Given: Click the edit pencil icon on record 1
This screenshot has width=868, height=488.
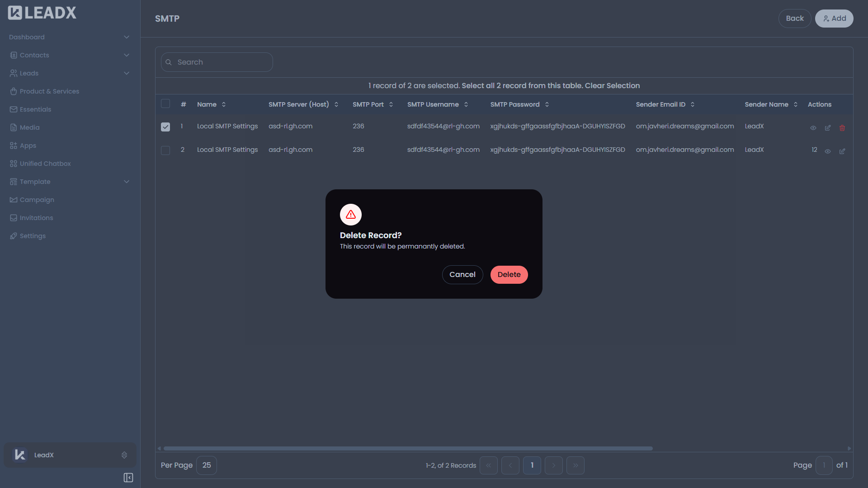Looking at the screenshot, I should (x=827, y=128).
